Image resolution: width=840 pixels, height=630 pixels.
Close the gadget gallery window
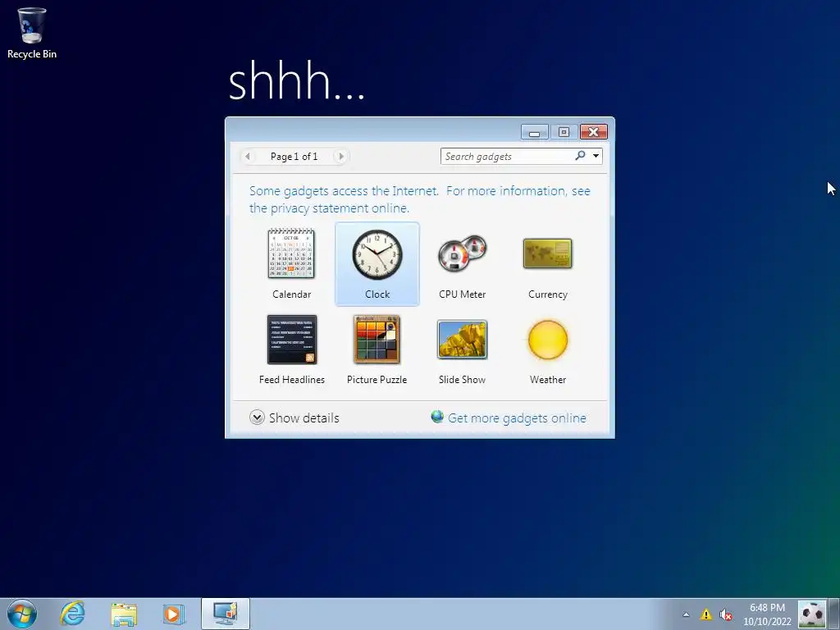(x=593, y=132)
